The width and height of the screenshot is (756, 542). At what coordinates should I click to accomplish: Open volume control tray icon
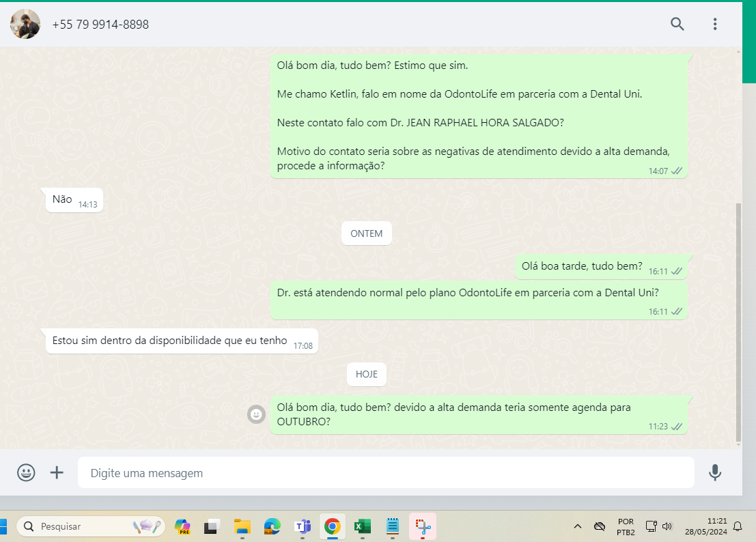click(667, 526)
